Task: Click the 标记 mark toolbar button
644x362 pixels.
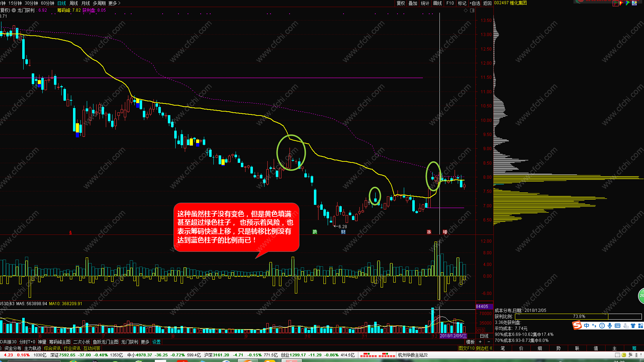Action: coord(462,3)
